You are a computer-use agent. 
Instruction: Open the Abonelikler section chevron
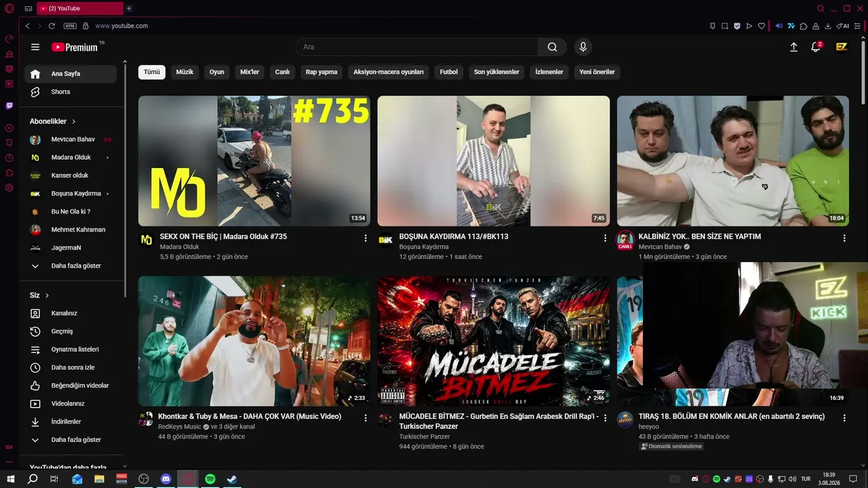point(74,121)
